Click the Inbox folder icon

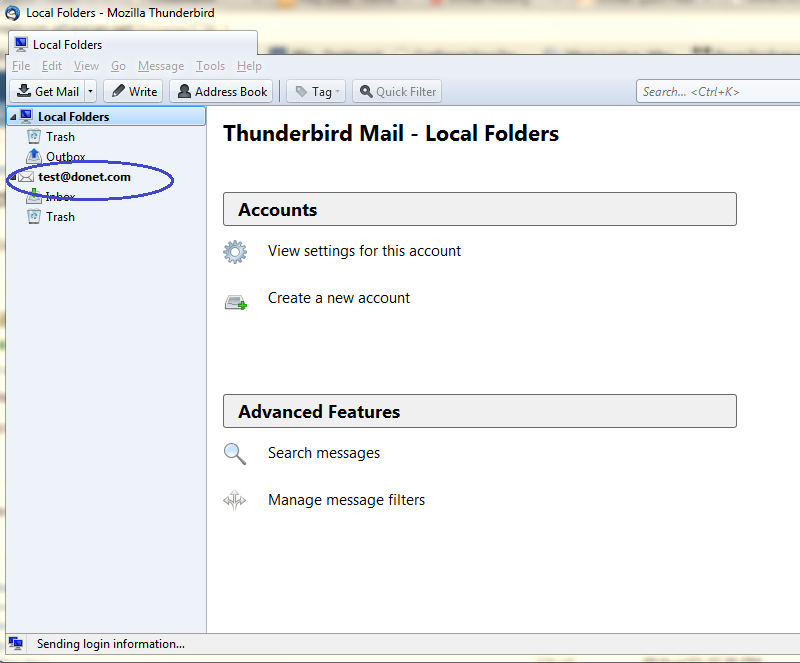click(34, 196)
